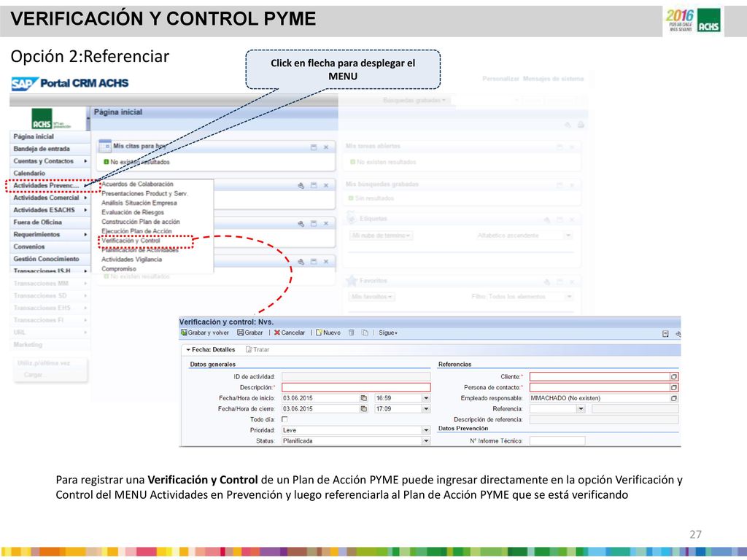Screen dimensions: 747x560
Task: Open Bandeja de entrada
Action: (x=50, y=149)
